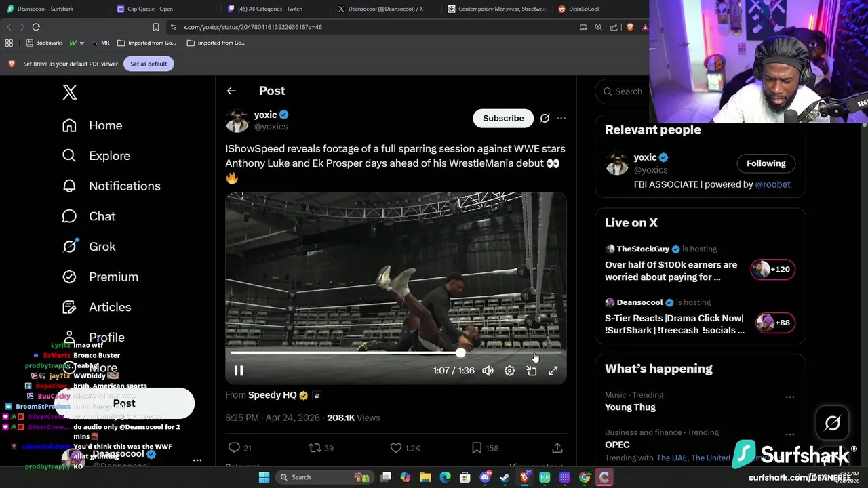Open the Deansocool account menu dots

197,460
